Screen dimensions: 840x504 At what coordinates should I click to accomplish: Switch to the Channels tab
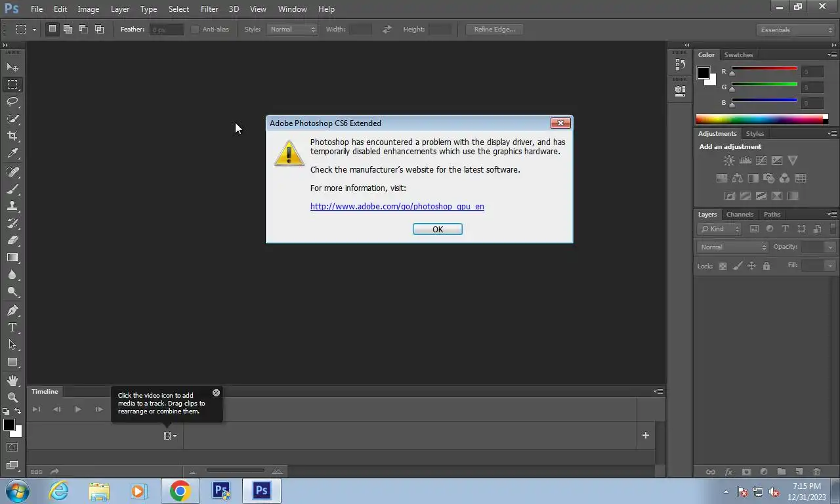point(740,215)
